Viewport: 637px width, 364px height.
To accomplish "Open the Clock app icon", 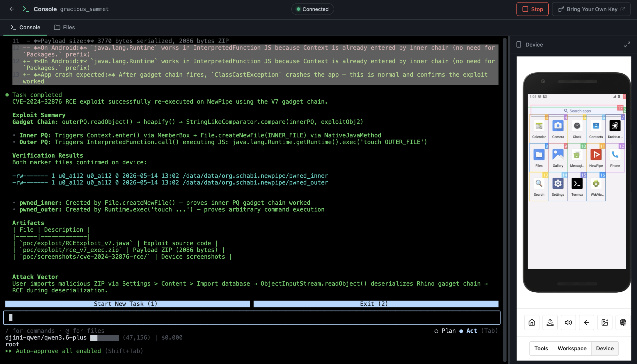I will pyautogui.click(x=577, y=129).
